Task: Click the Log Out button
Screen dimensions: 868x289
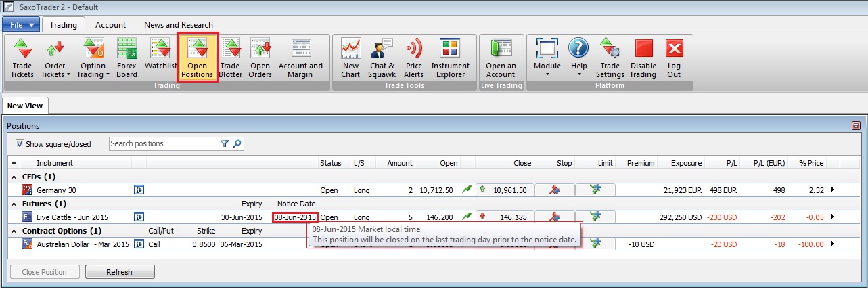Action: point(674,58)
